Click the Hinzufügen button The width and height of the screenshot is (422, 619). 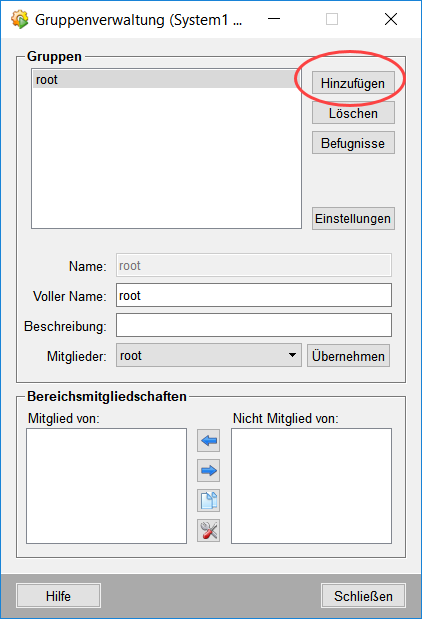tap(353, 83)
